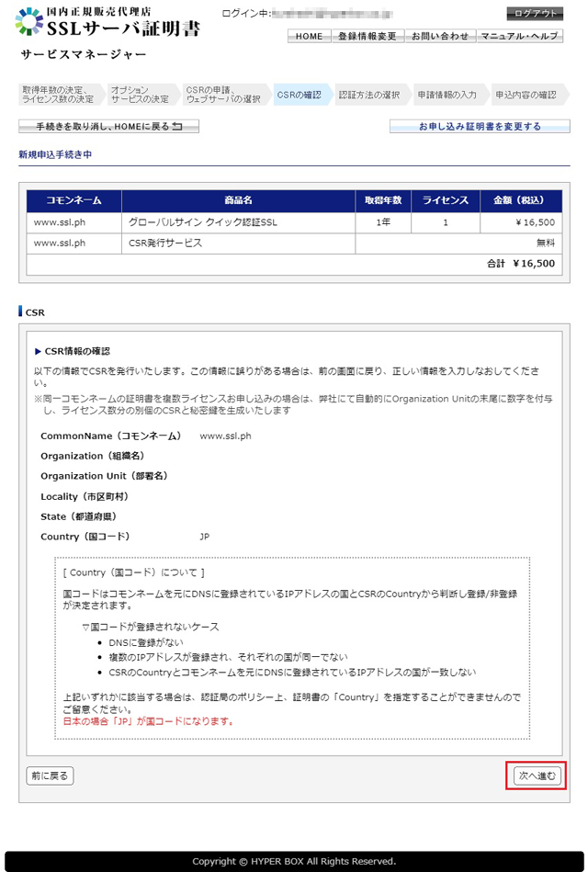588x872 pixels.
Task: Open the HOME menu item
Action: (x=310, y=36)
